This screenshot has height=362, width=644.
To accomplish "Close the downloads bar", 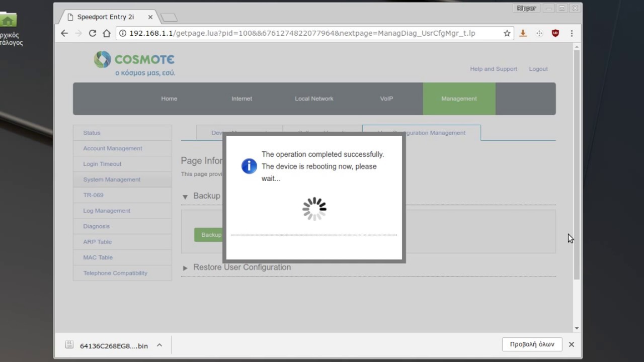I will click(x=572, y=344).
